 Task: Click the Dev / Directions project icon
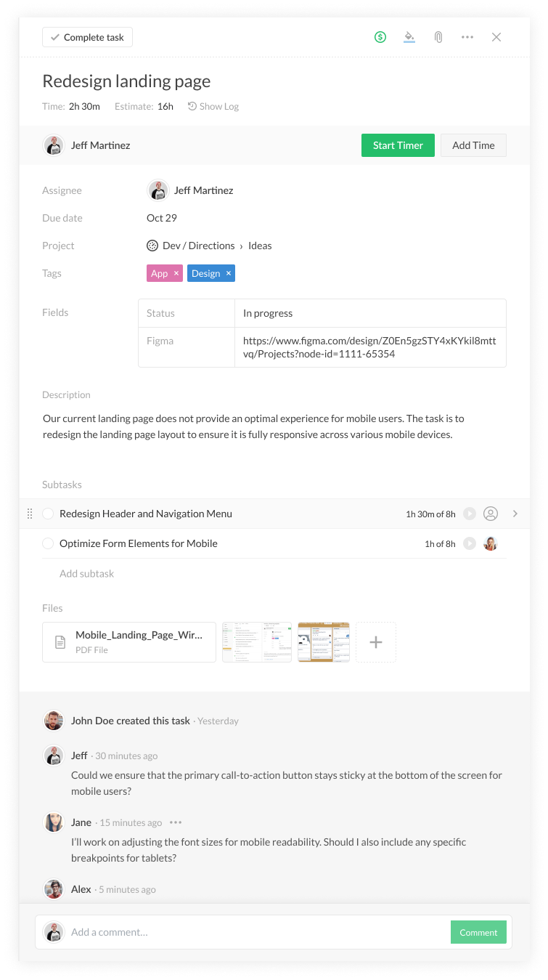pyautogui.click(x=152, y=246)
